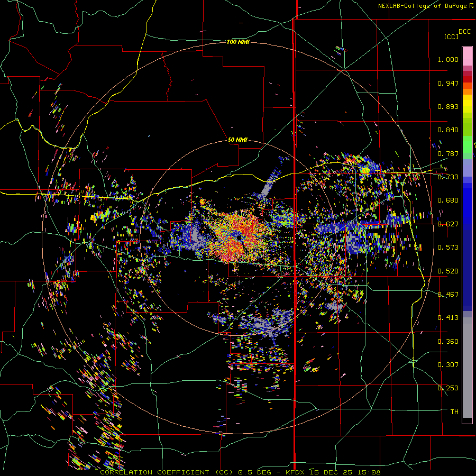Select the 0.307 legend value
Screen dimensions: 476x476
coord(448,365)
